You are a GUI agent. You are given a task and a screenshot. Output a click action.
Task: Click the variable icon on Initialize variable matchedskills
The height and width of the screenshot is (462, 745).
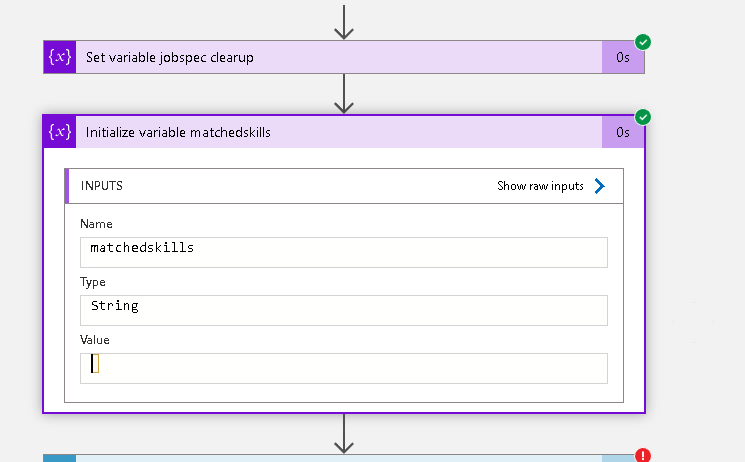[x=60, y=132]
